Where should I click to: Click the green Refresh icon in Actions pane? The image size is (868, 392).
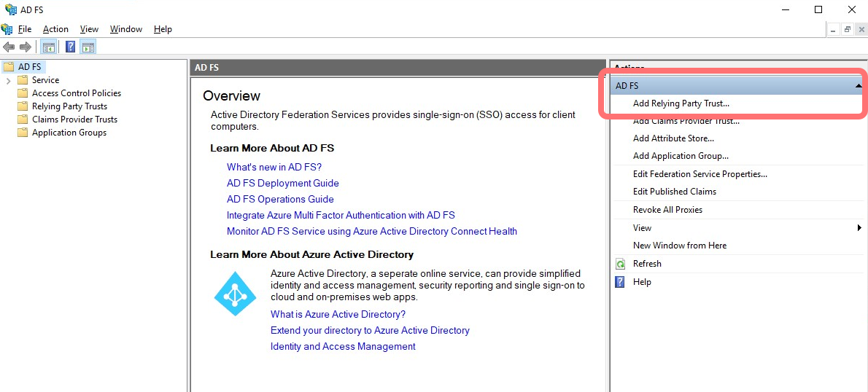(620, 264)
